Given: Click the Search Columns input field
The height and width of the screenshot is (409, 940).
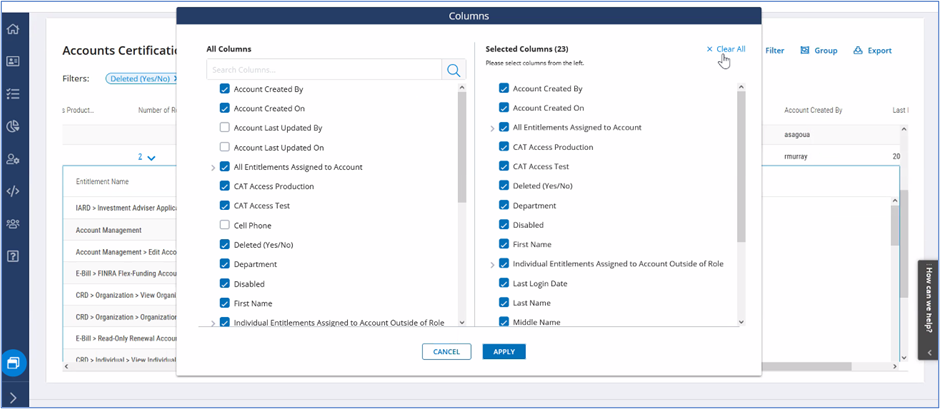Looking at the screenshot, I should (x=323, y=70).
